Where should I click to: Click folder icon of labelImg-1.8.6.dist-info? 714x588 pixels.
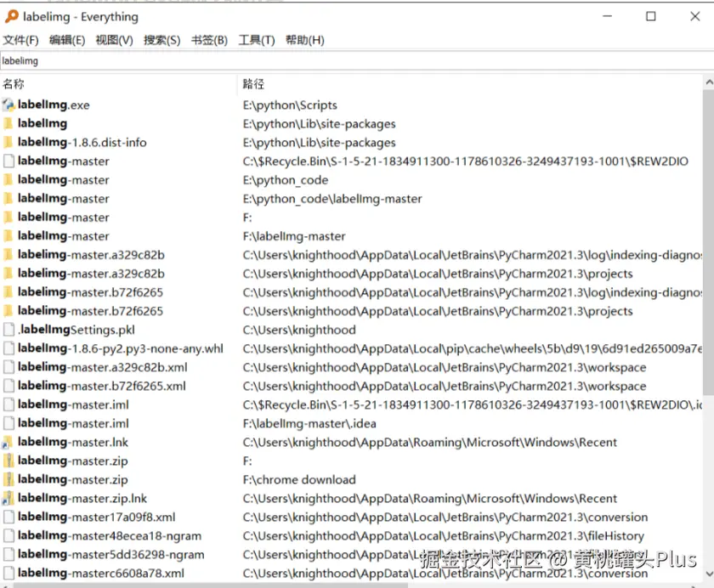(x=8, y=143)
